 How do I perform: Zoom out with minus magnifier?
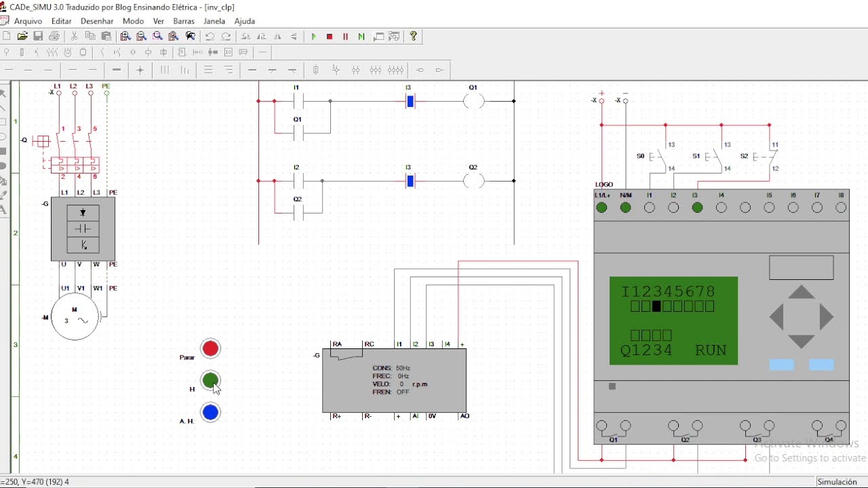click(x=142, y=37)
